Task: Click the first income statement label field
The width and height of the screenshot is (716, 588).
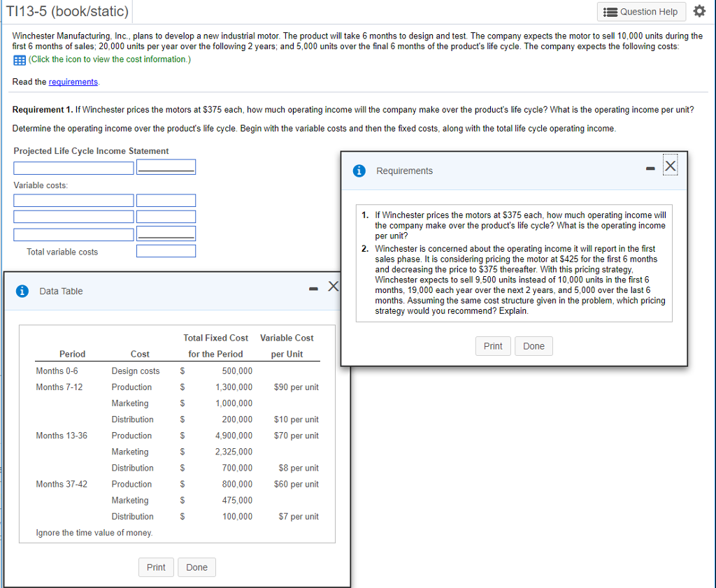Action: click(73, 168)
